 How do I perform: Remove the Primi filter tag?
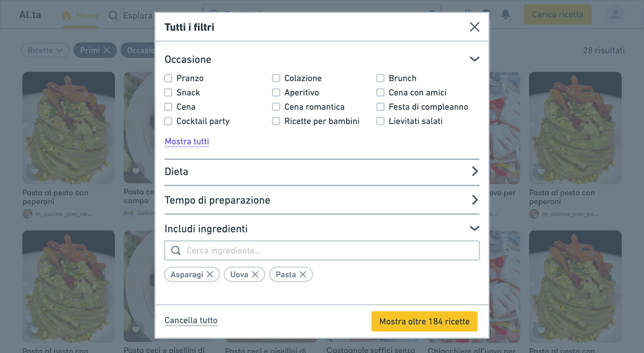click(x=107, y=50)
